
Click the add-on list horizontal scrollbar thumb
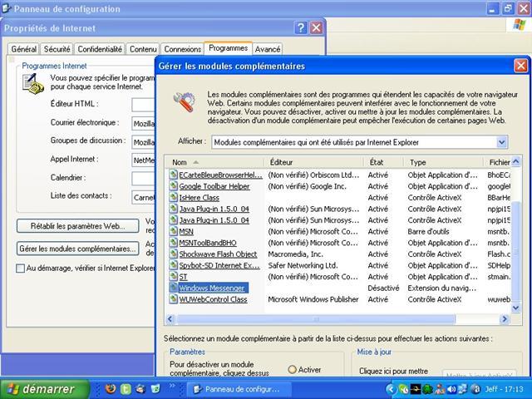(x=315, y=319)
